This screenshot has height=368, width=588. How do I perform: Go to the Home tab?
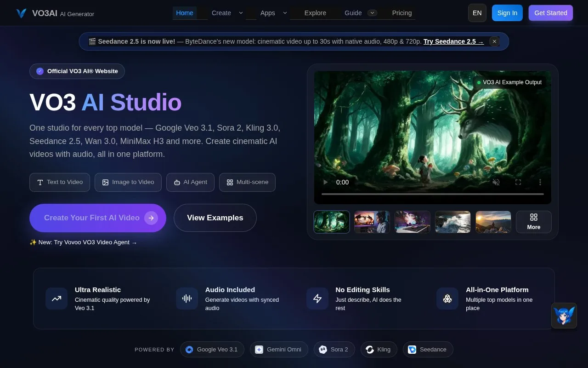[185, 13]
